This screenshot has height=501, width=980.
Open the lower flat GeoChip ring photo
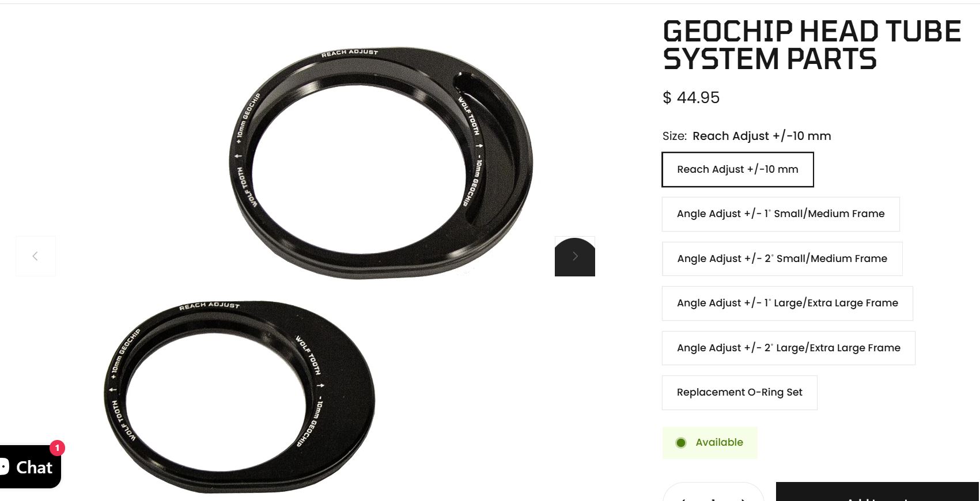[x=239, y=397]
